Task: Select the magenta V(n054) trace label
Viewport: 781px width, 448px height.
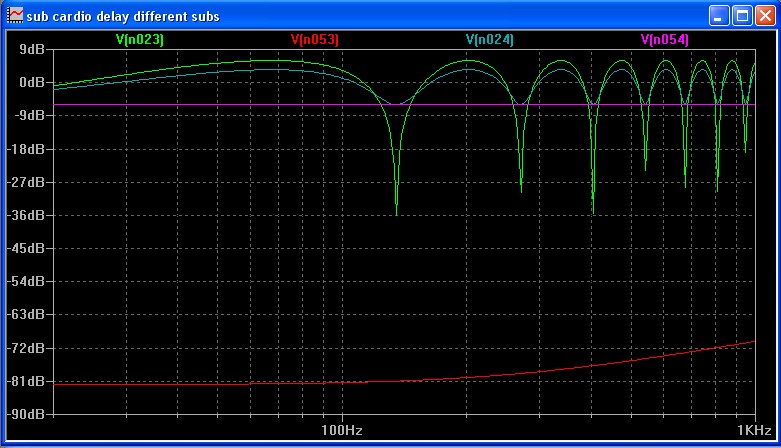Action: (665, 39)
